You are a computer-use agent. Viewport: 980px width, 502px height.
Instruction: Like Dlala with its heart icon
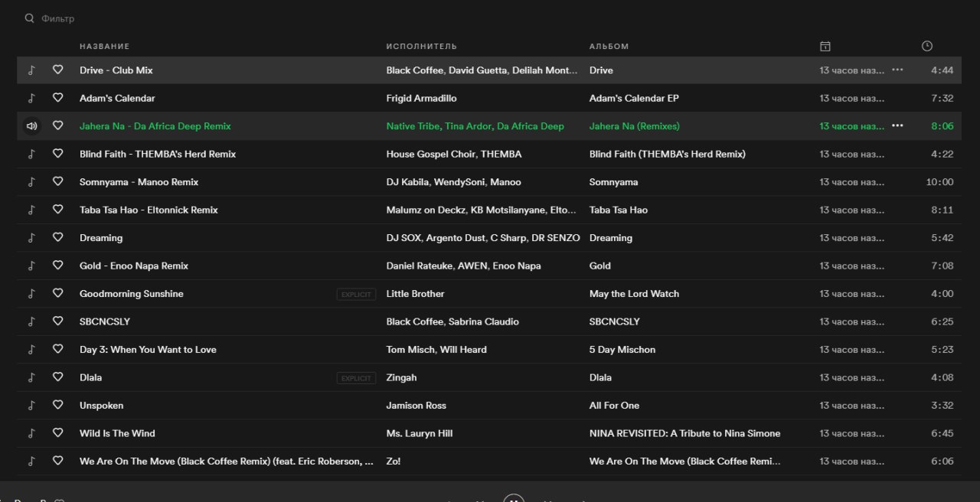[x=57, y=376]
